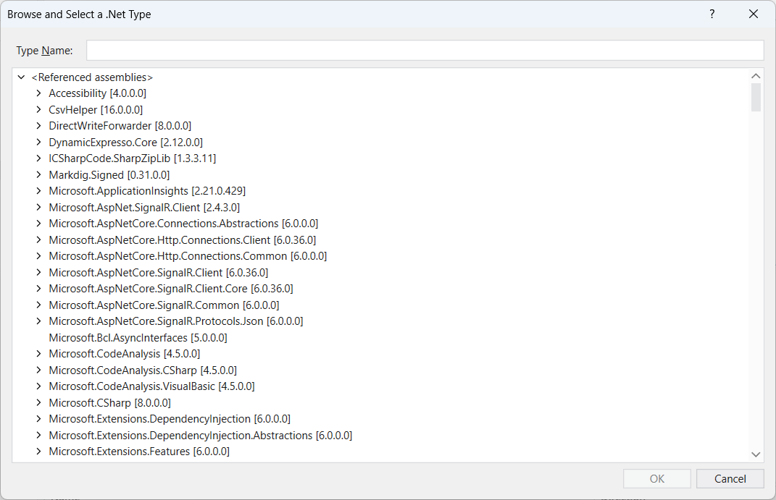This screenshot has height=500, width=776.
Task: Expand Microsoft.CSharp [8.0.0.0] node
Action: 39,402
